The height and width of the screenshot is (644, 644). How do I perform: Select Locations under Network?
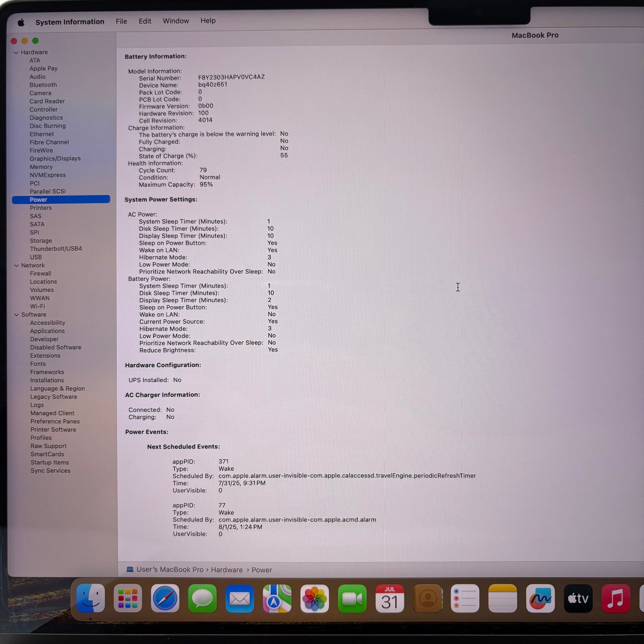[43, 282]
